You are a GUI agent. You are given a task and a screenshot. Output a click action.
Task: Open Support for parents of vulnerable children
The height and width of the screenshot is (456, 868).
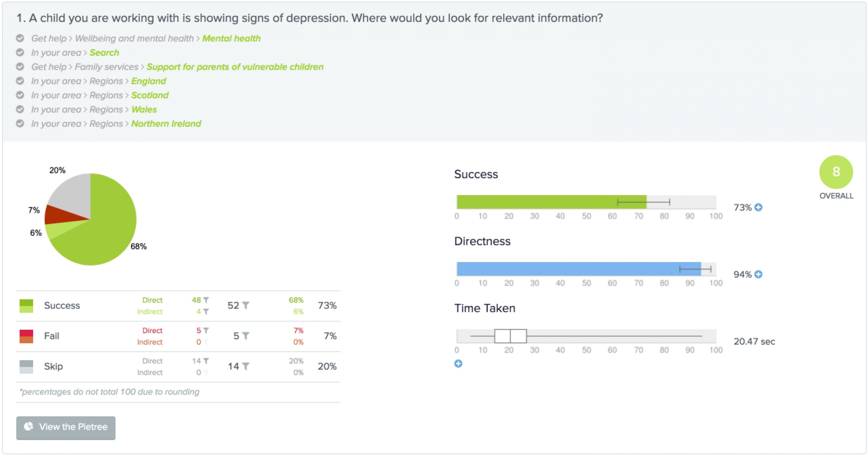(x=235, y=67)
